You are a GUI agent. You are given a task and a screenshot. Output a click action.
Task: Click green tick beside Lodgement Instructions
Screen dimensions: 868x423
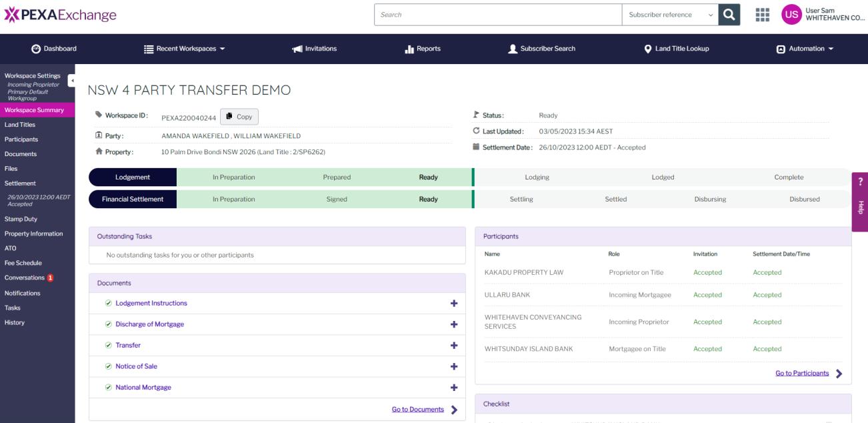pyautogui.click(x=108, y=303)
